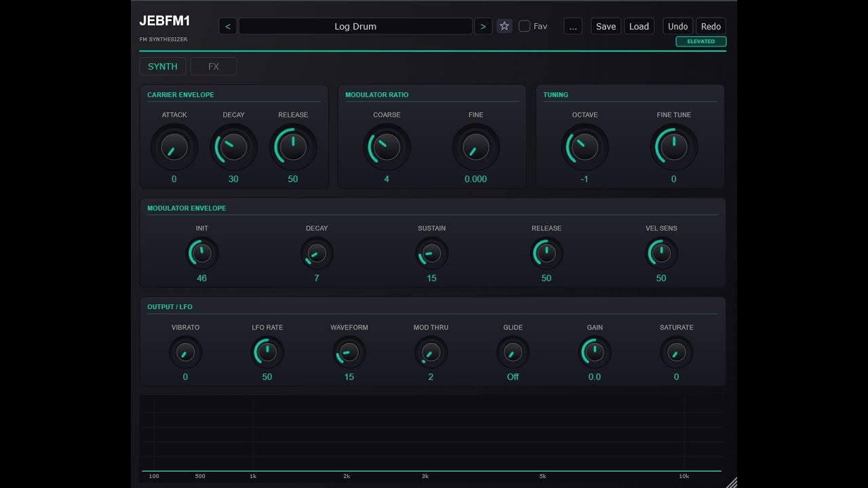868x488 pixels.
Task: Click the Modulator Ratio FINE knob
Action: 476,147
